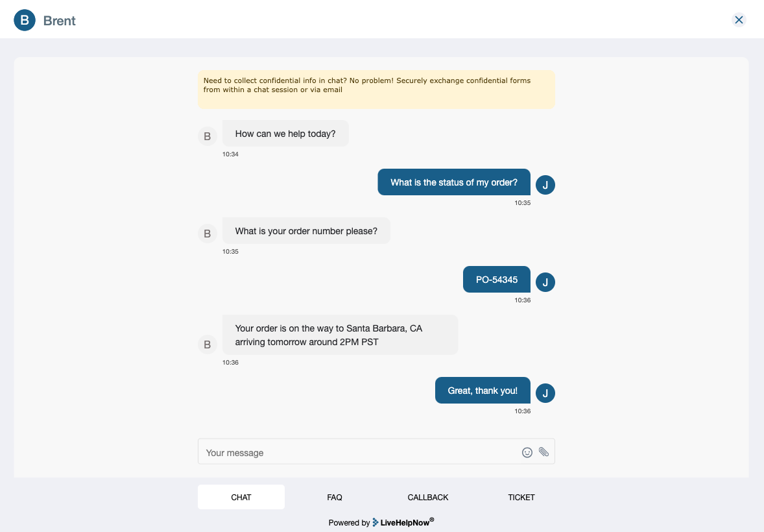Click J avatar beside the order status question
Viewport: 764px width, 532px height.
click(x=545, y=184)
